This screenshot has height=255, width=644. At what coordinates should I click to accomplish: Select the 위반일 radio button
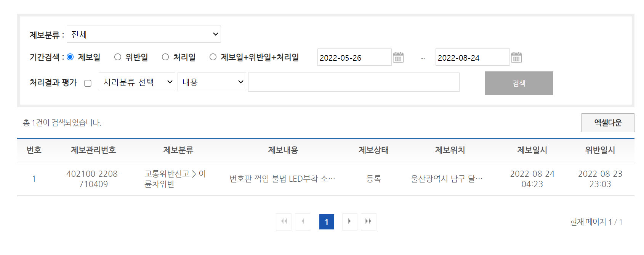[x=118, y=57]
